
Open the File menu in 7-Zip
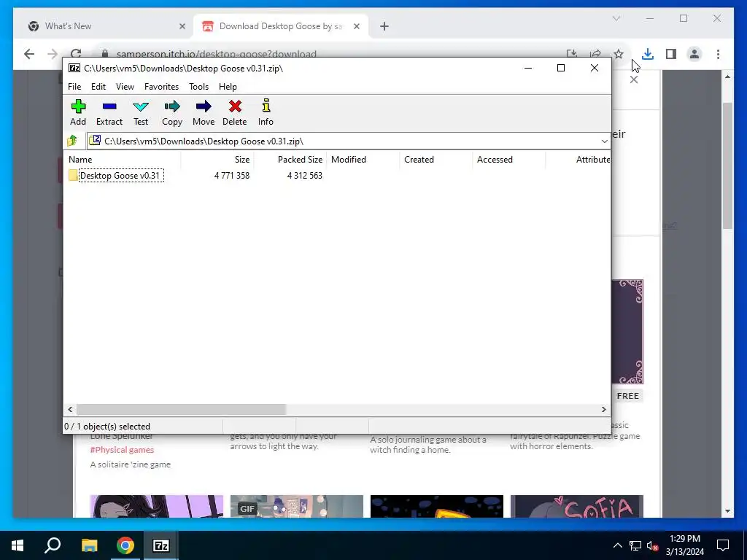[74, 87]
